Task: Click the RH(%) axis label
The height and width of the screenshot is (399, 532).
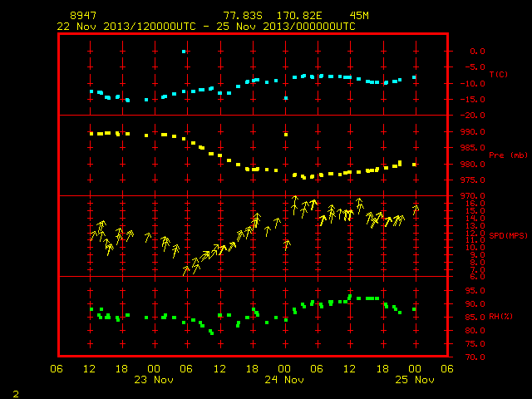Action: (x=500, y=316)
